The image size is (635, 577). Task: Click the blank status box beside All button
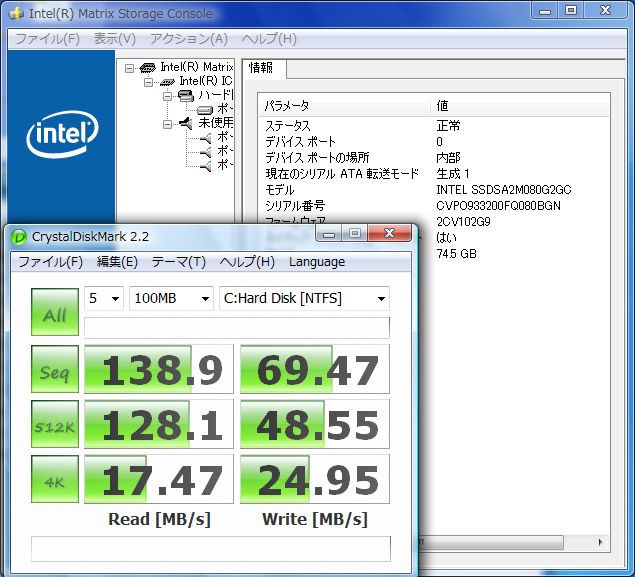point(237,328)
